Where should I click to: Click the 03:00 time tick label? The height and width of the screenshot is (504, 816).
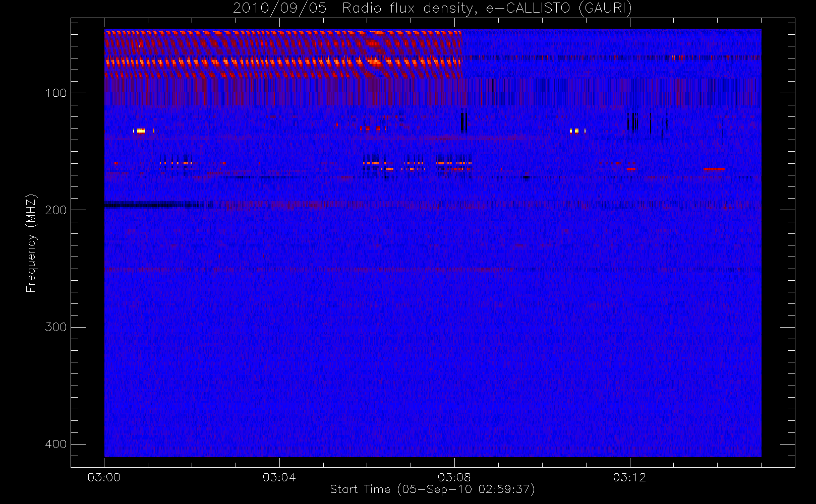tap(104, 477)
